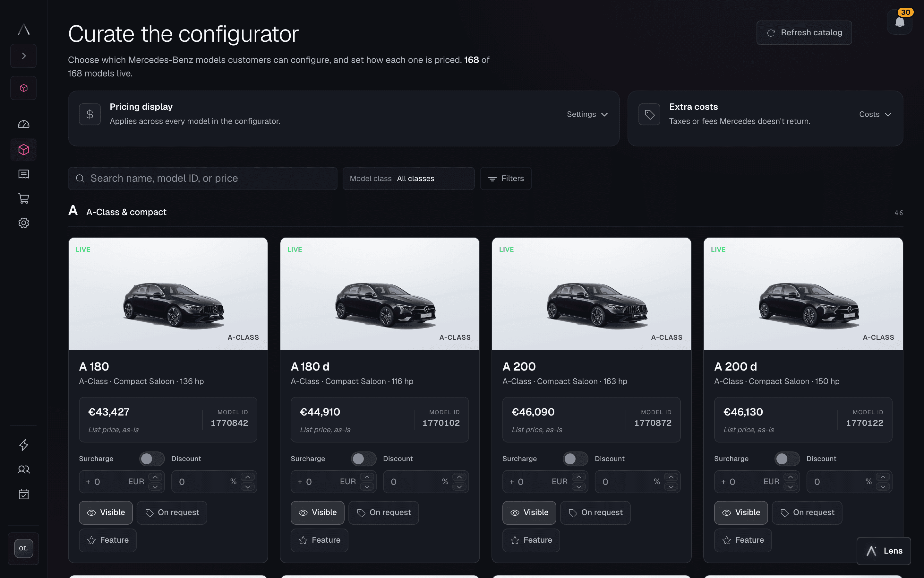Open notifications bell with 30 badge
Image resolution: width=924 pixels, height=578 pixels.
(900, 22)
